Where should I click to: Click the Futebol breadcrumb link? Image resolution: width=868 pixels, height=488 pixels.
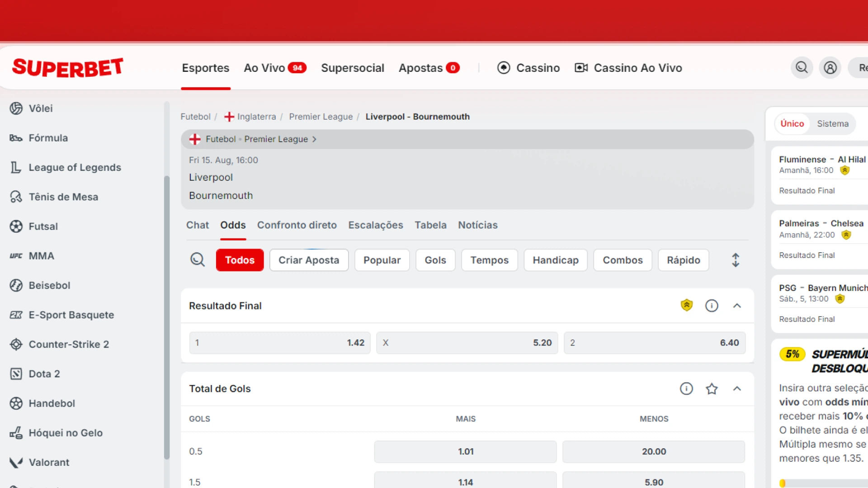[195, 117]
